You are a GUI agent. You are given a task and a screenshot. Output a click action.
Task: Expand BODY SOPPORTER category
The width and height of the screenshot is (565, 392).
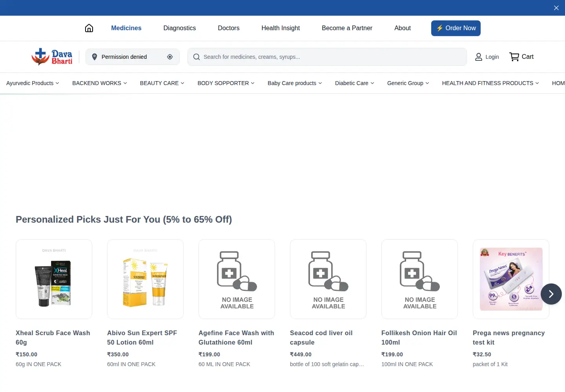[x=226, y=83]
